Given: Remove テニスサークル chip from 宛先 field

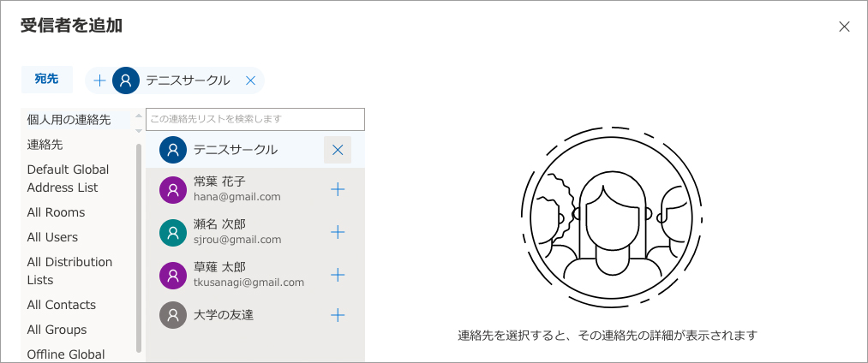Looking at the screenshot, I should 250,80.
